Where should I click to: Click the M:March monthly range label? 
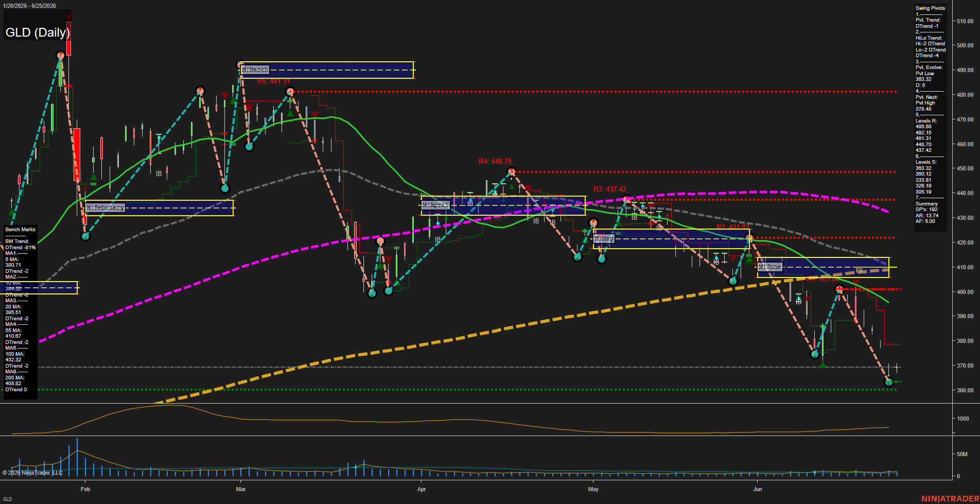[x=255, y=69]
